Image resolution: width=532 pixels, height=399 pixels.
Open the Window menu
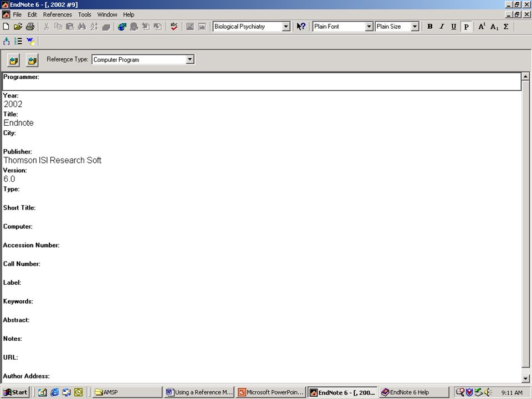(107, 14)
